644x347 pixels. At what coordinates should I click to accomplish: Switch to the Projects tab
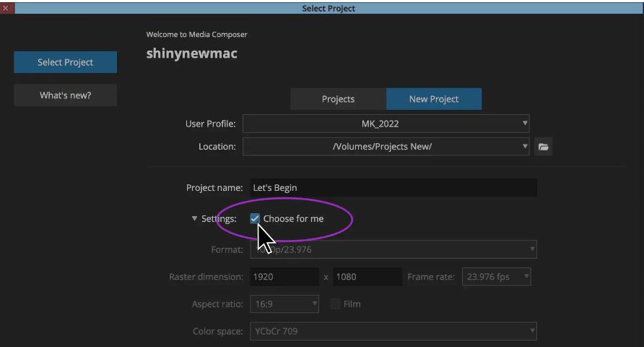338,99
